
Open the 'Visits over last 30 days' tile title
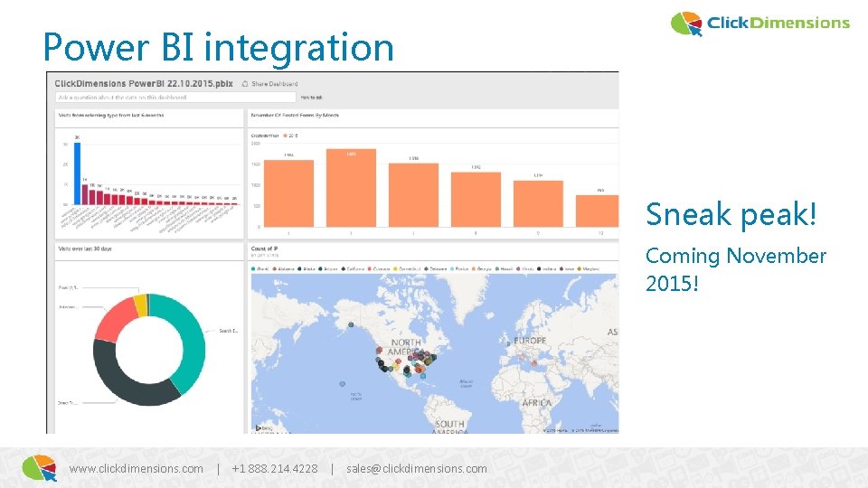pos(85,249)
